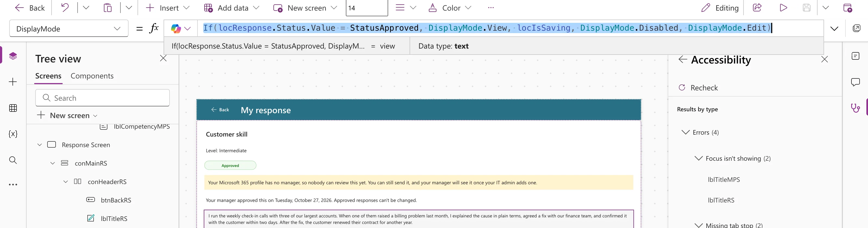Click the Paste clipboard icon
This screenshot has width=868, height=228.
107,7
